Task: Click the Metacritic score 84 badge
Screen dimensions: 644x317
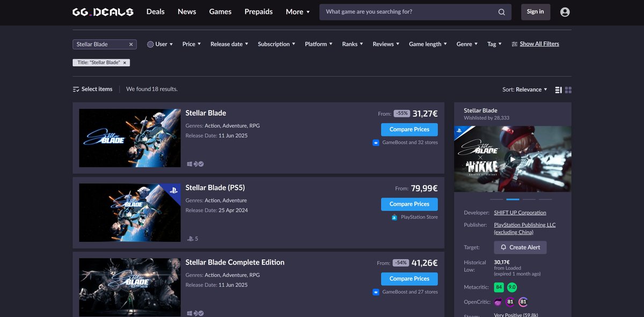Action: click(x=499, y=287)
